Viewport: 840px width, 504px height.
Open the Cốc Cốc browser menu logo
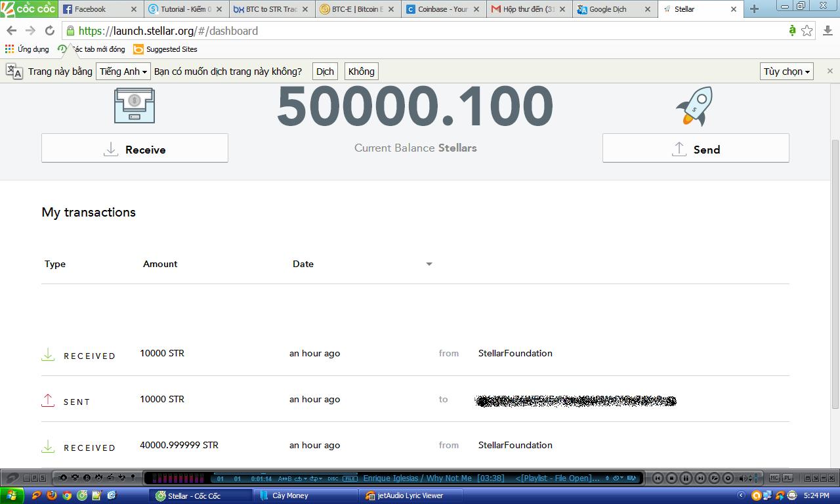(x=29, y=9)
